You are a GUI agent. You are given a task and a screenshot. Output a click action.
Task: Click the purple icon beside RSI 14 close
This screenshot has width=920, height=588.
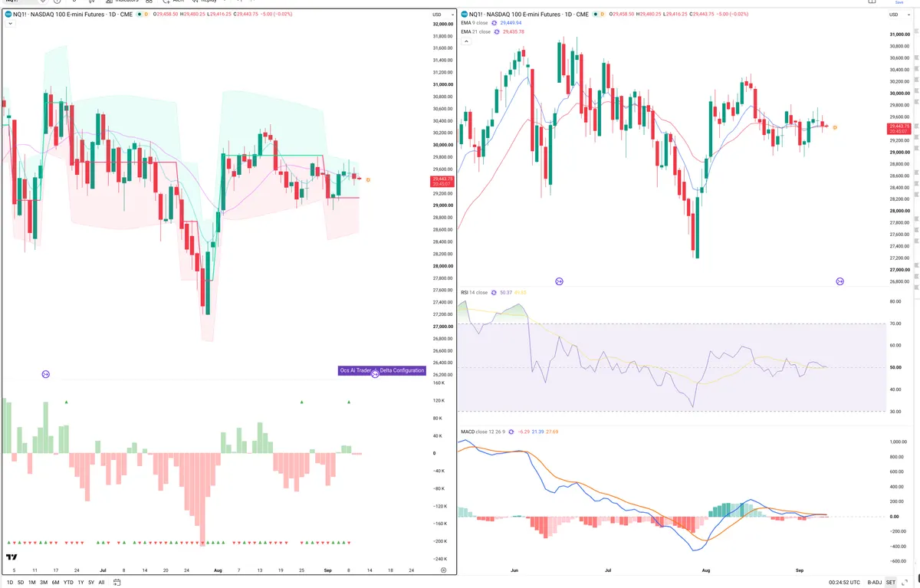[x=495, y=292]
